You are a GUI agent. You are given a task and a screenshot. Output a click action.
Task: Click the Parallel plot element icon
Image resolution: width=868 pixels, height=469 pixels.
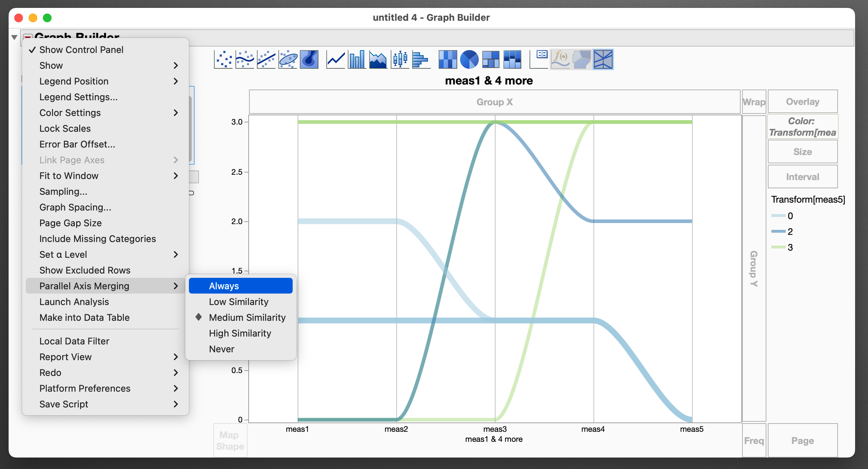click(x=603, y=59)
